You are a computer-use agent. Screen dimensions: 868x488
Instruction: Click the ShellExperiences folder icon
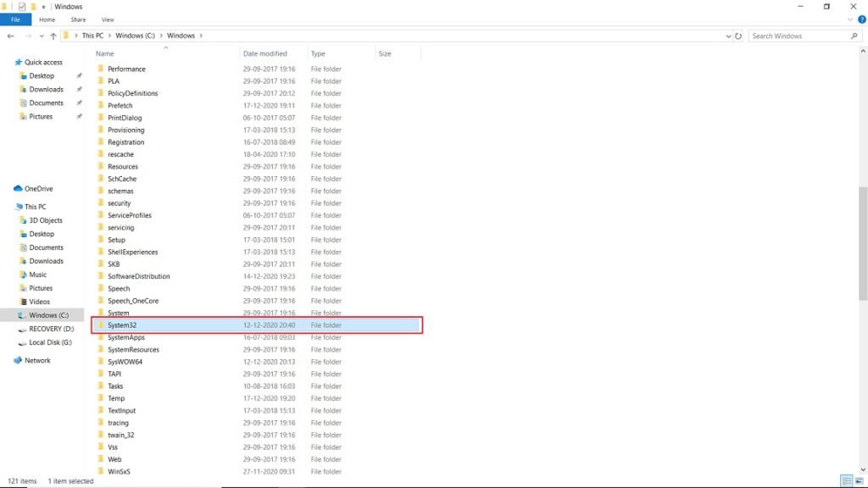[101, 252]
